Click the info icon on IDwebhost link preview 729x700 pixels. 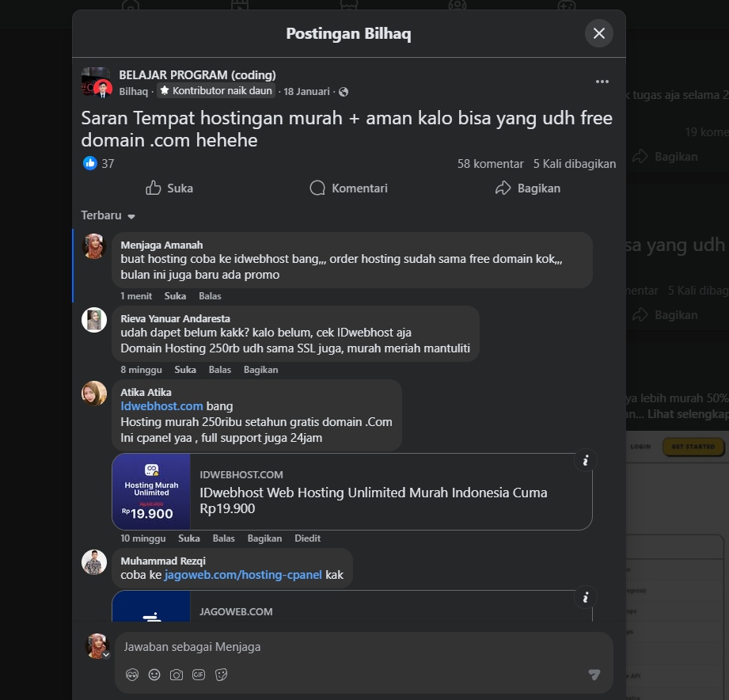[585, 460]
